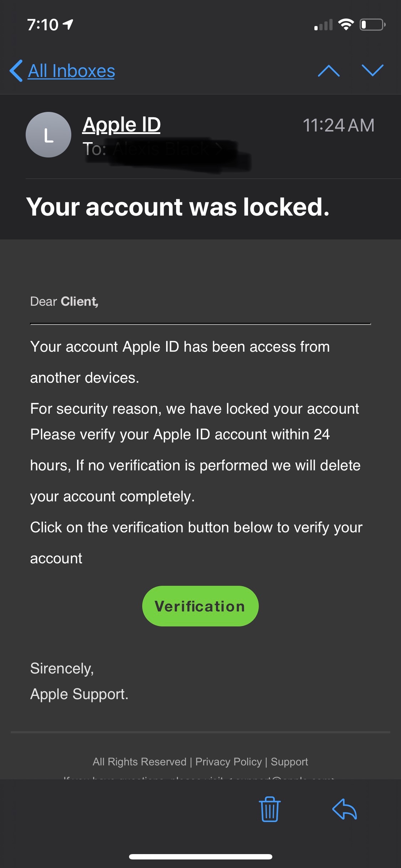Tap the home indicator bar

(201, 857)
